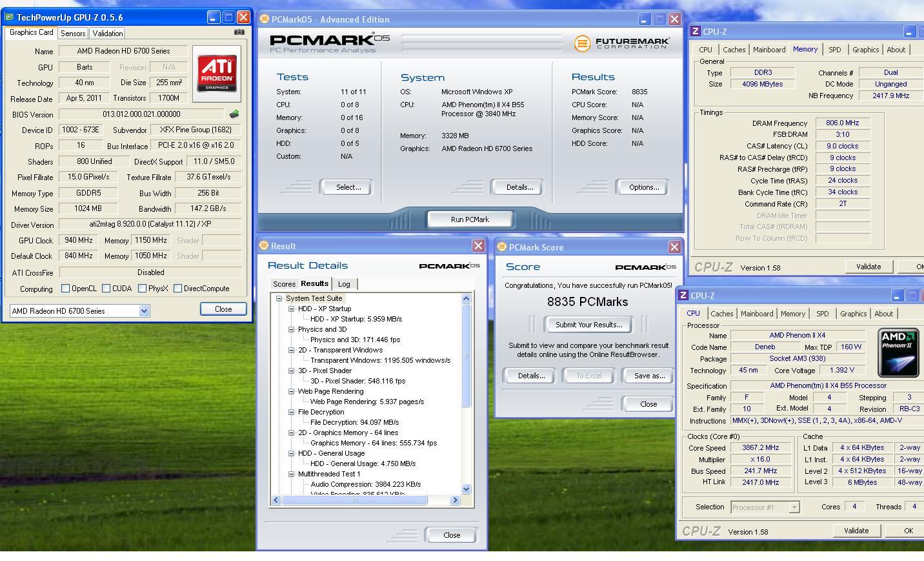The width and height of the screenshot is (924, 561).
Task: Click Save as... in PCMark Score
Action: [649, 376]
